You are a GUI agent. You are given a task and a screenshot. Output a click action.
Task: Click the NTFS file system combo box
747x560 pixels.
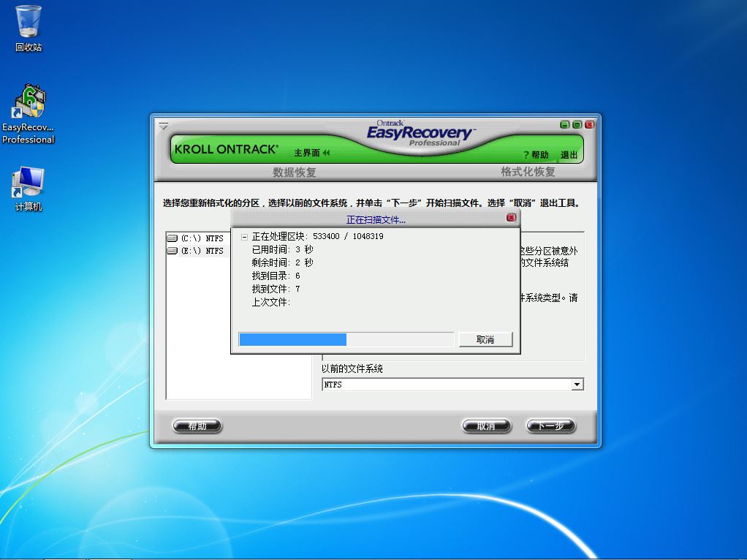point(452,384)
